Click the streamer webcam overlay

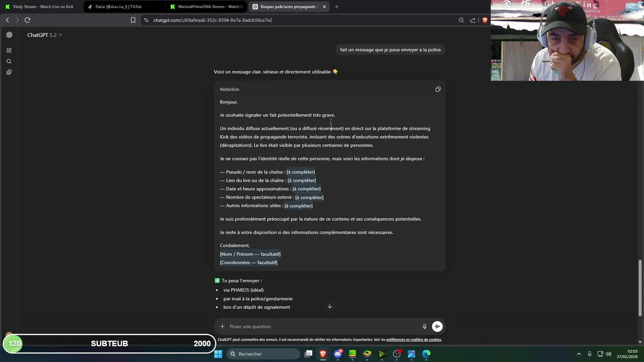pos(567,40)
